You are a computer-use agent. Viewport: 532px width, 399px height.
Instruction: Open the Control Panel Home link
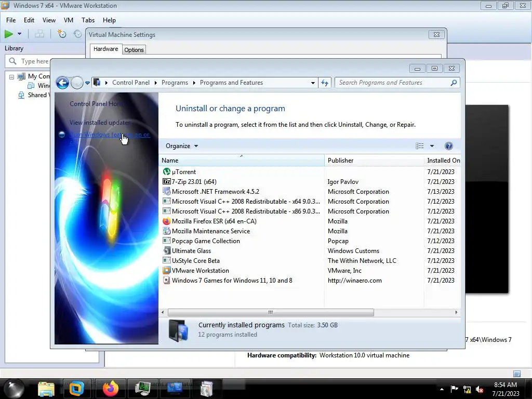pyautogui.click(x=97, y=104)
